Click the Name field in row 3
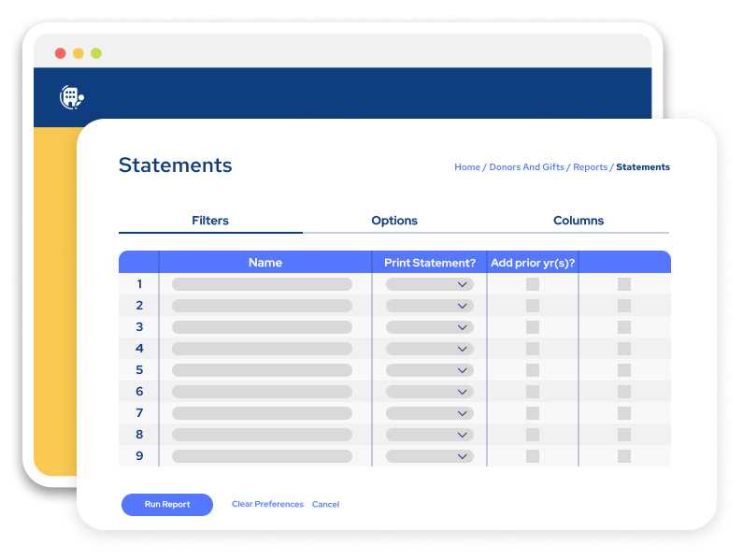The image size is (743, 560). [x=262, y=327]
